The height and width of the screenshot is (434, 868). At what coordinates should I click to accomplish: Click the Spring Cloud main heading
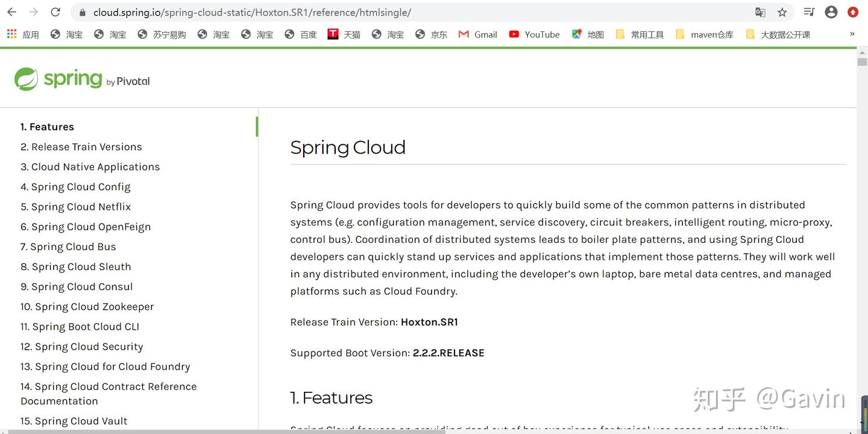pos(348,148)
